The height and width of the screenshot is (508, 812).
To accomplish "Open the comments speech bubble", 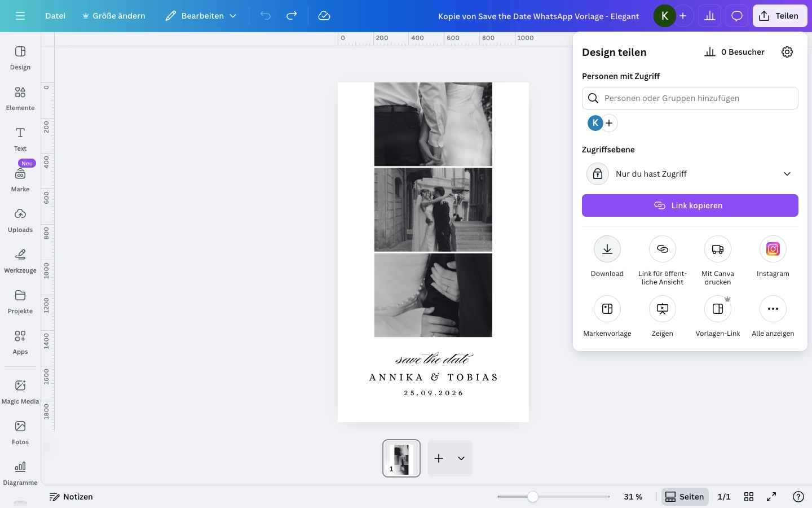I will (737, 16).
